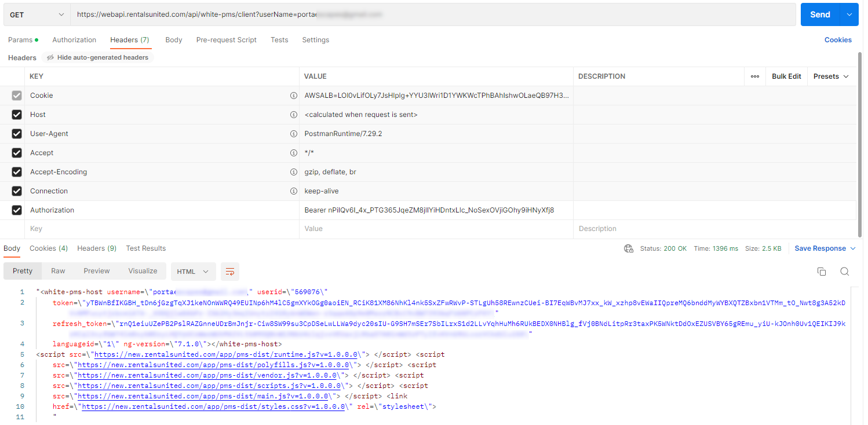Switch to the Pre-request Script tab

tap(226, 40)
